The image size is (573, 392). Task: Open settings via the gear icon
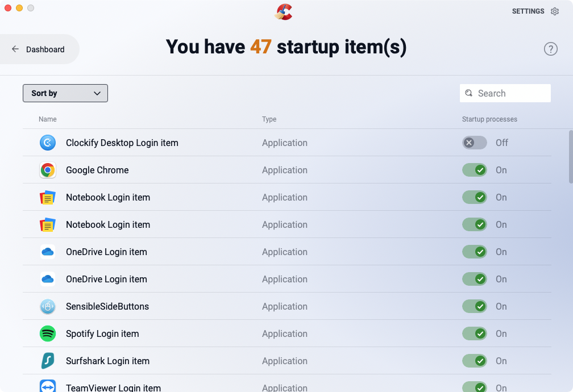click(x=555, y=11)
